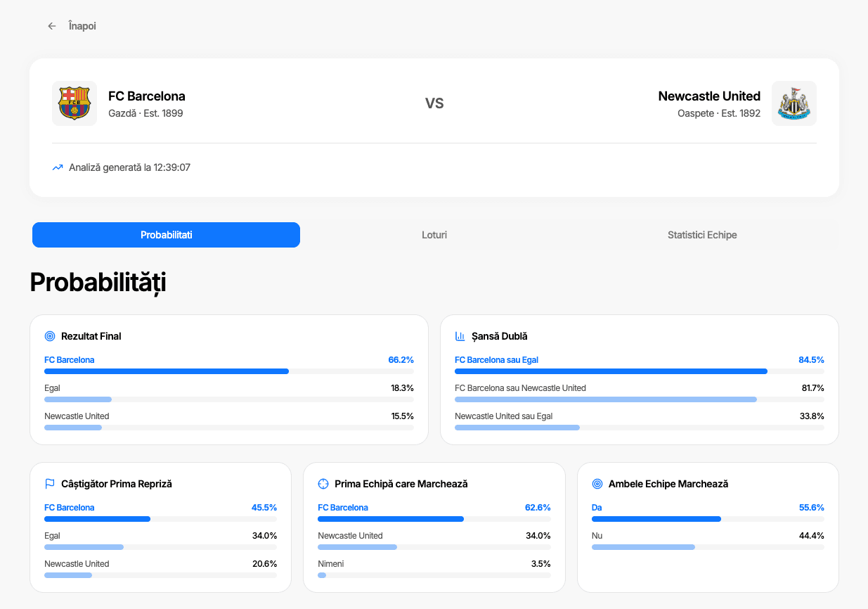Switch to the Loturi tab

[x=434, y=235]
